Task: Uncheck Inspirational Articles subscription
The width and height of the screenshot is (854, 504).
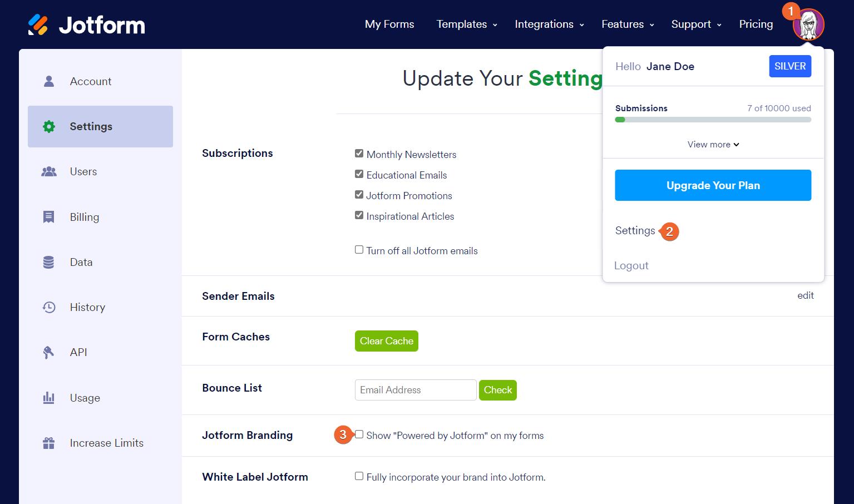Action: [359, 215]
